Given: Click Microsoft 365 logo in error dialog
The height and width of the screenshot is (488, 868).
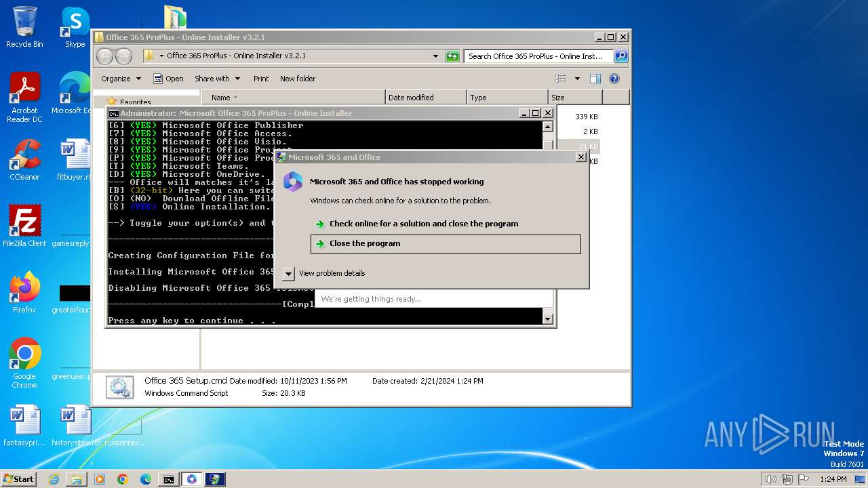Looking at the screenshot, I should [x=293, y=182].
